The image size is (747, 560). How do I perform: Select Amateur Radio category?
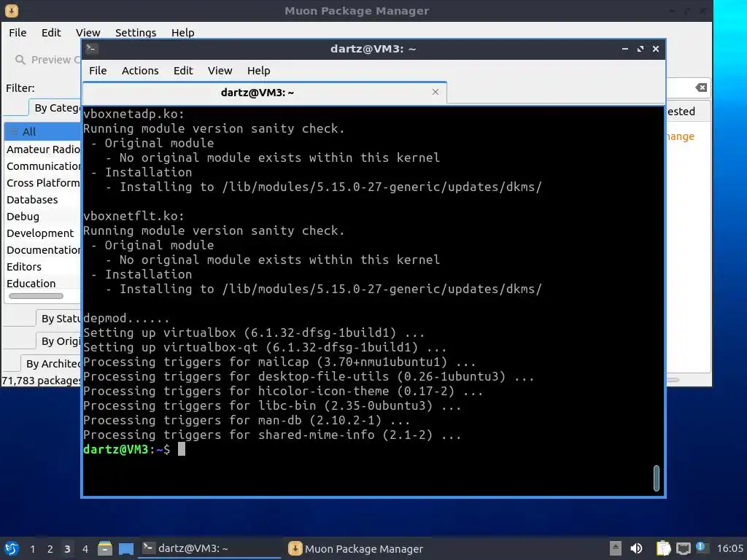tap(43, 149)
